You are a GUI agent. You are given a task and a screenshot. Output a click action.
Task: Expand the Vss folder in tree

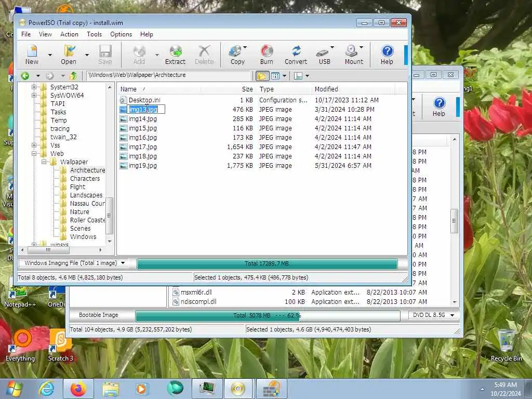coord(34,145)
